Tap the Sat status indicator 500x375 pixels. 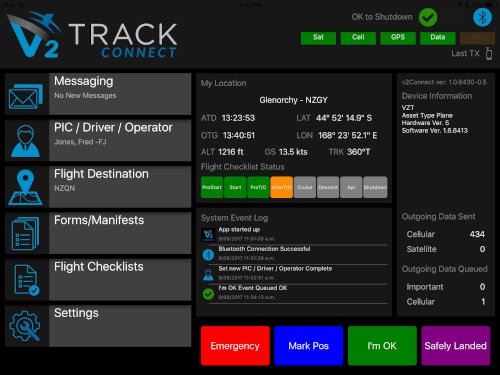point(318,38)
